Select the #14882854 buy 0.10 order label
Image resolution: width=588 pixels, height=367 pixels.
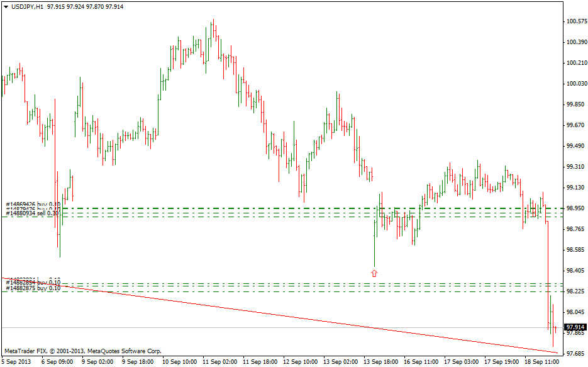pyautogui.click(x=33, y=282)
